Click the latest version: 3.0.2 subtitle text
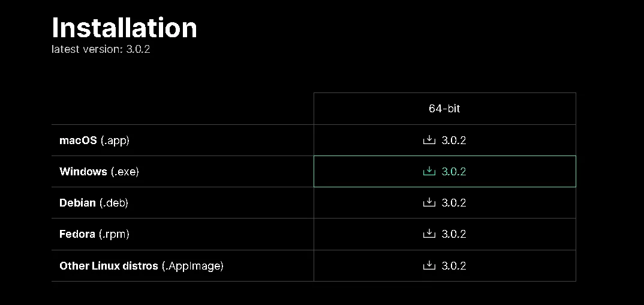The height and width of the screenshot is (305, 644). click(101, 49)
